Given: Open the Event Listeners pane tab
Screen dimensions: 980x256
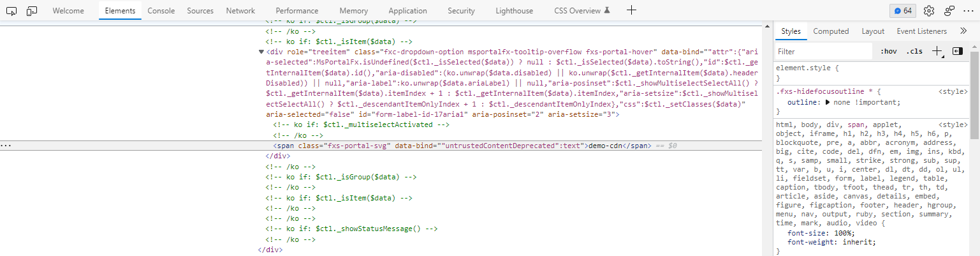Looking at the screenshot, I should tap(921, 31).
